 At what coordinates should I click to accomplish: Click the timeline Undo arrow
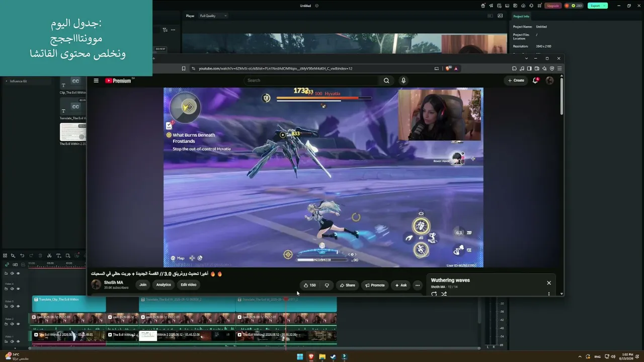pyautogui.click(x=22, y=255)
